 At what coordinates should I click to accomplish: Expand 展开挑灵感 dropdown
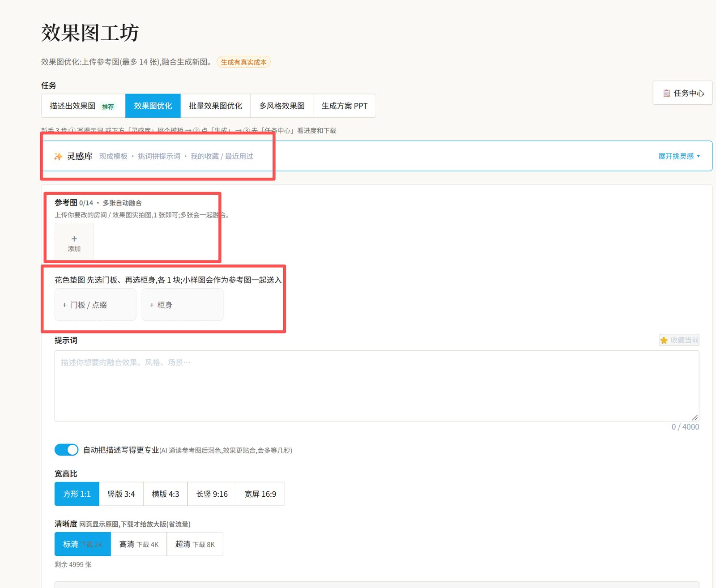[x=679, y=156]
